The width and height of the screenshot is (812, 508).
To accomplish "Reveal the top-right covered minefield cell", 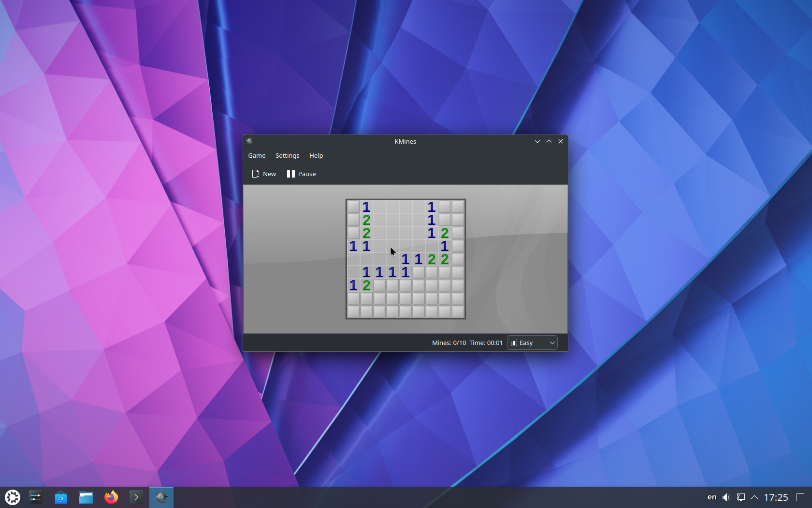I will tap(458, 207).
